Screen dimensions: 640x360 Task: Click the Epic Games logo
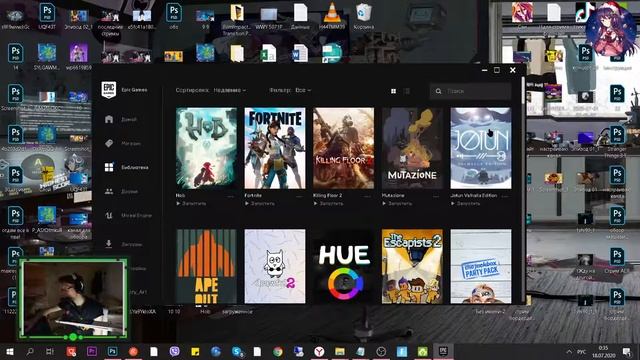(109, 90)
